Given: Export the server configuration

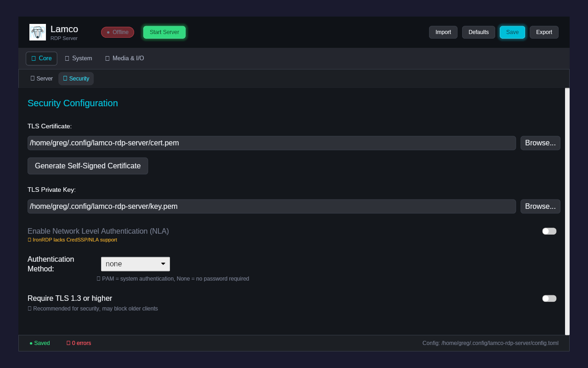Looking at the screenshot, I should (544, 32).
